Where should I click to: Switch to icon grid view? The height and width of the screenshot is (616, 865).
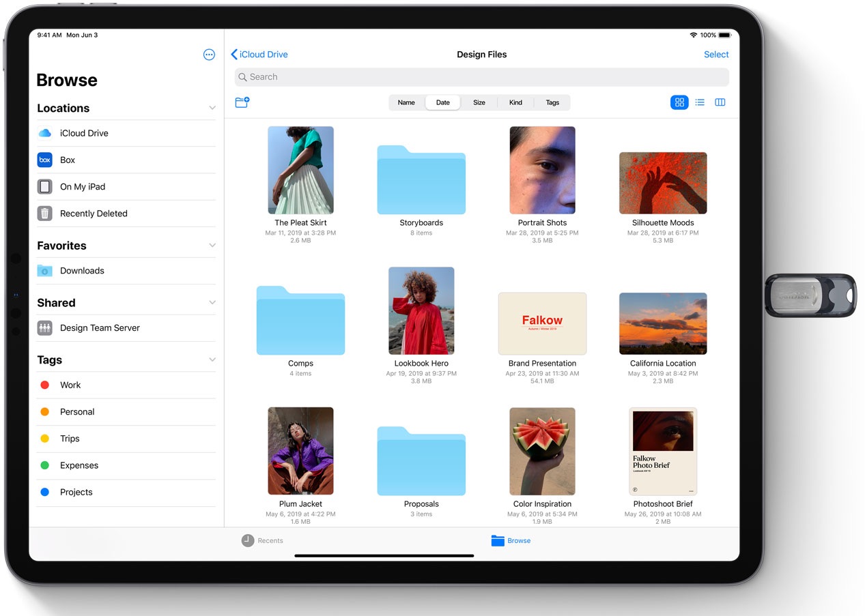(679, 102)
